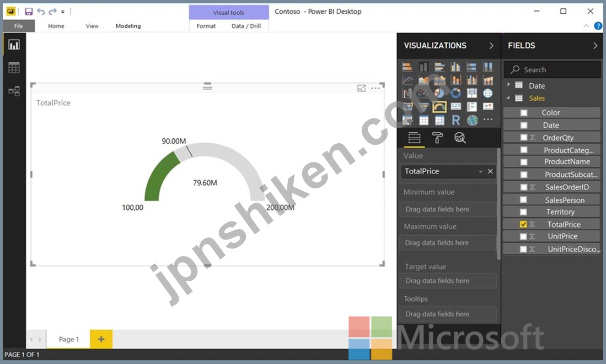
Task: Click the Save icon in title bar
Action: point(29,12)
